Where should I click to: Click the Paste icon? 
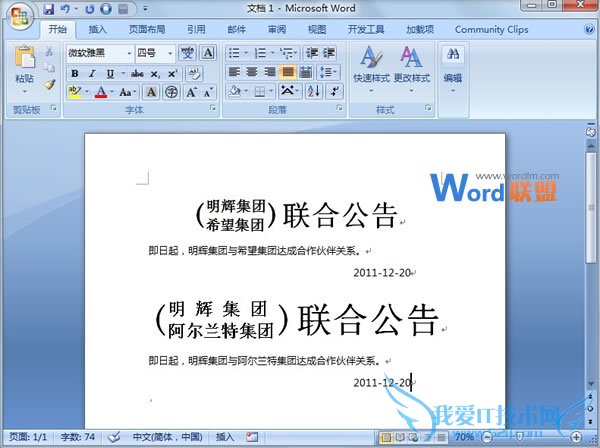coord(24,57)
